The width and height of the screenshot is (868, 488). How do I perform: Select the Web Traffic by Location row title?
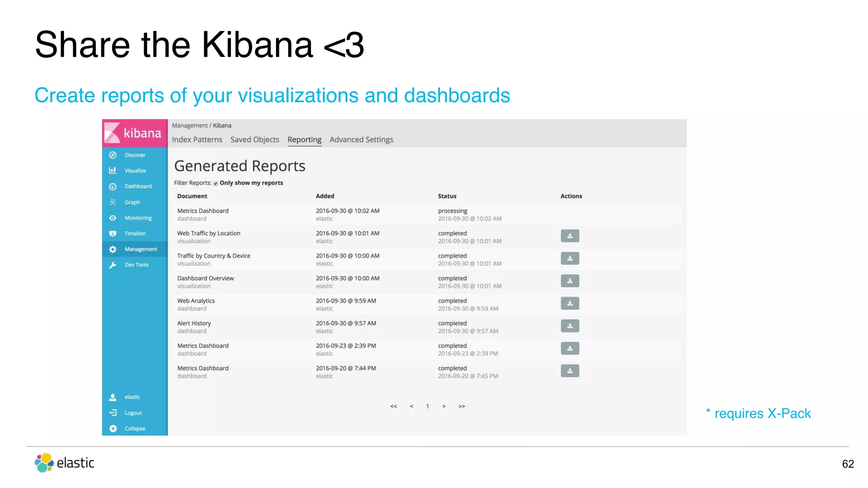pyautogui.click(x=209, y=233)
